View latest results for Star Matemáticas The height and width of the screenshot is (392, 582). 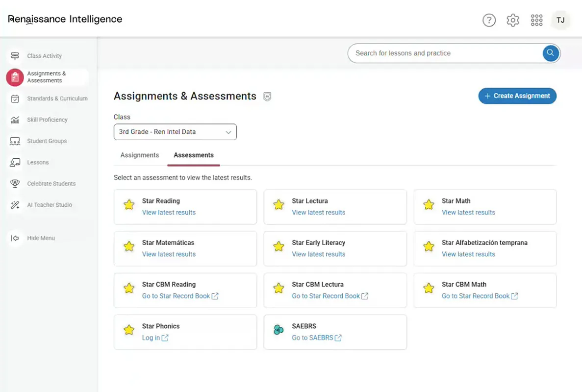coord(169,254)
